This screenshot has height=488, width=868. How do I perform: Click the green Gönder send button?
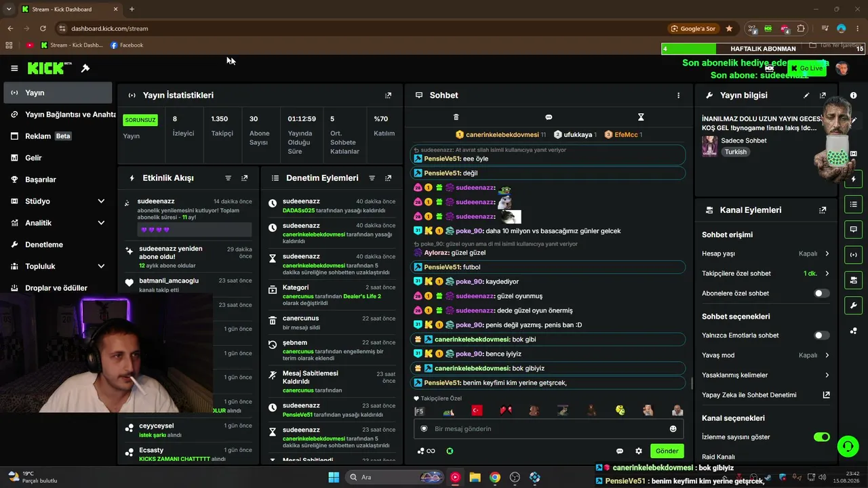tap(667, 451)
